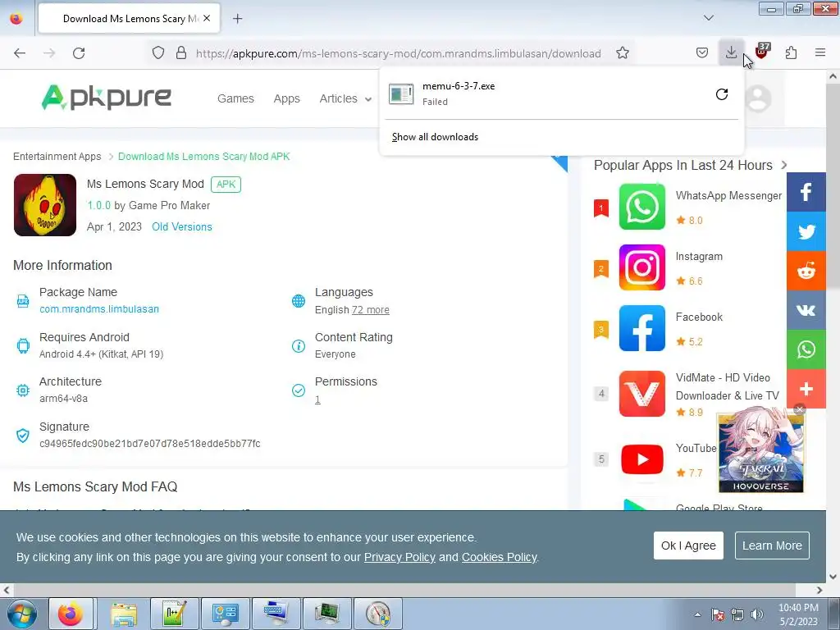Click Learn More about cookies
The image size is (840, 630).
click(x=772, y=546)
